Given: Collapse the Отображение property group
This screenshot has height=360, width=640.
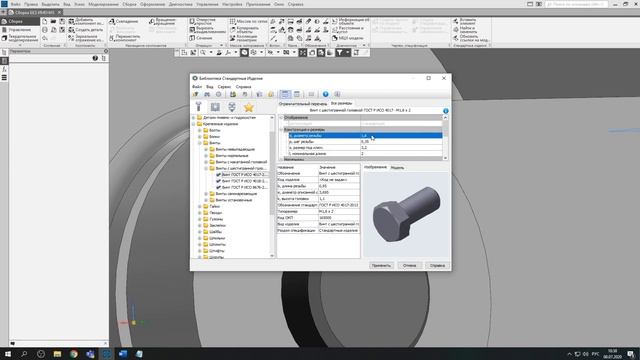Looking at the screenshot, I should tap(281, 118).
